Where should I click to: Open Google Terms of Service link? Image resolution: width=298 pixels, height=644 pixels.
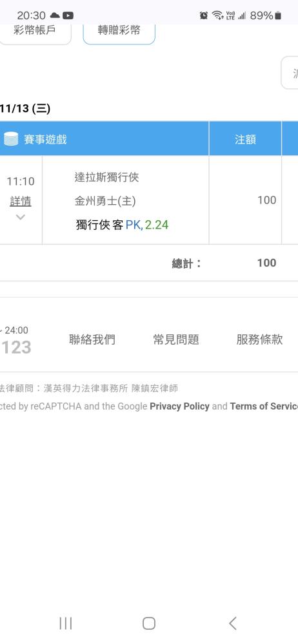click(264, 406)
